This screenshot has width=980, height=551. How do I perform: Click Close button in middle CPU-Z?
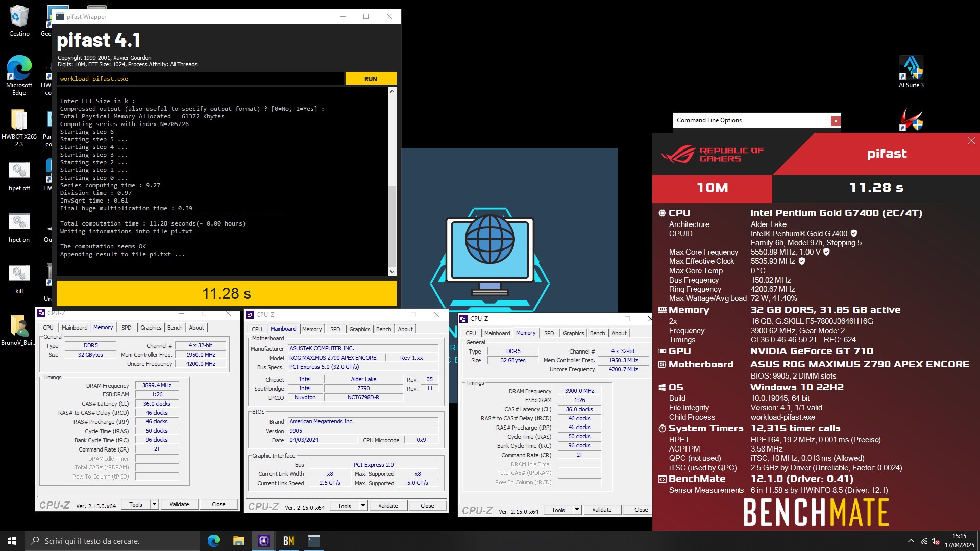point(427,506)
